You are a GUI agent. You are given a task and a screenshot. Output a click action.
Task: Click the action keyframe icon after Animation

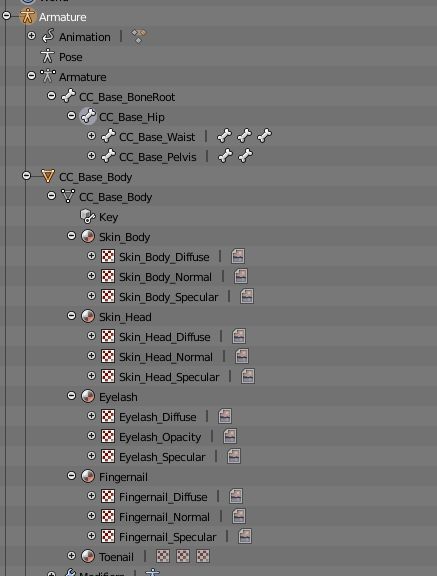pyautogui.click(x=139, y=36)
